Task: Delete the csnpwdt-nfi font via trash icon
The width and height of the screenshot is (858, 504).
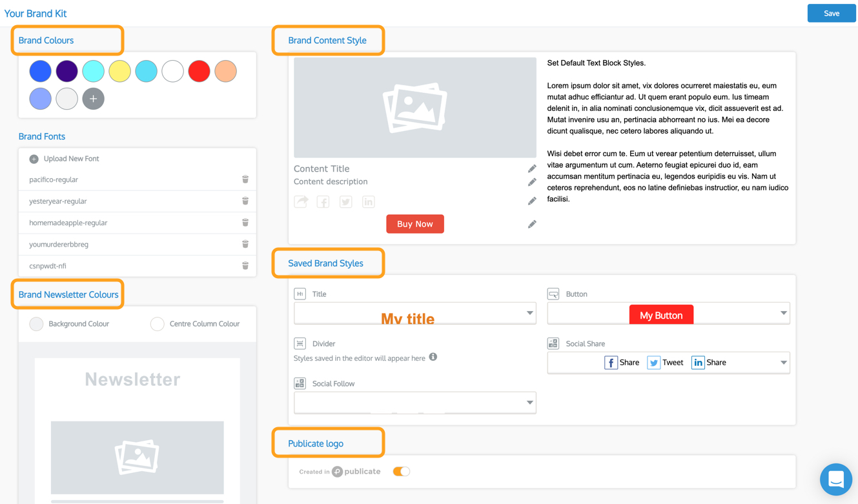Action: (245, 265)
